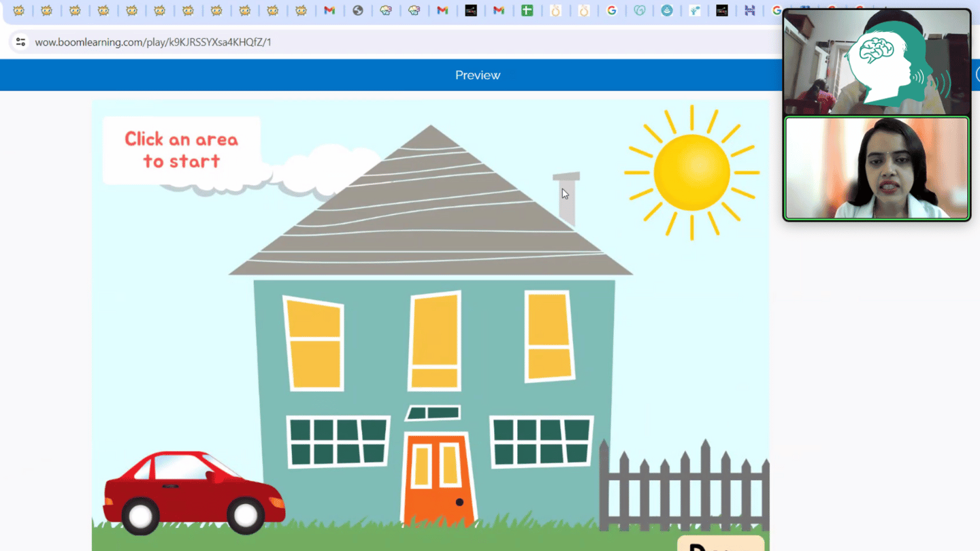Click the upper-left yellow window

tap(314, 344)
